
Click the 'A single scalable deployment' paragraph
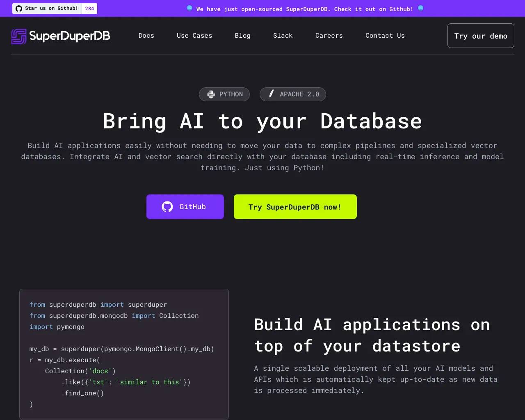point(376,379)
